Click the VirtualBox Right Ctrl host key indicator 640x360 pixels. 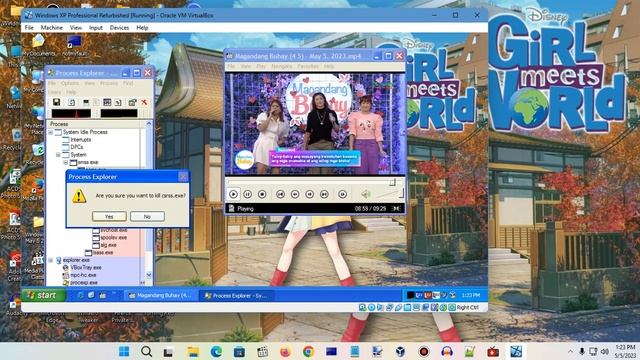(467, 307)
